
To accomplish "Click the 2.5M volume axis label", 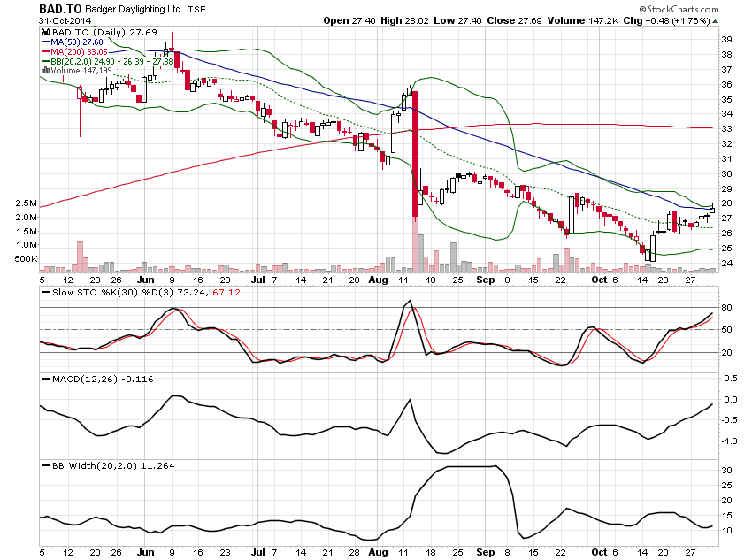I will pyautogui.click(x=26, y=203).
